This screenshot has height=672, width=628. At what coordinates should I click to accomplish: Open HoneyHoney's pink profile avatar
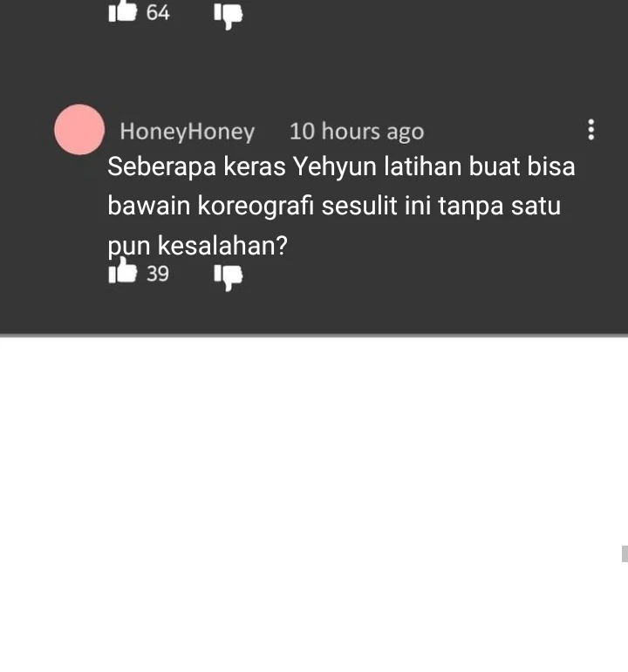(79, 129)
